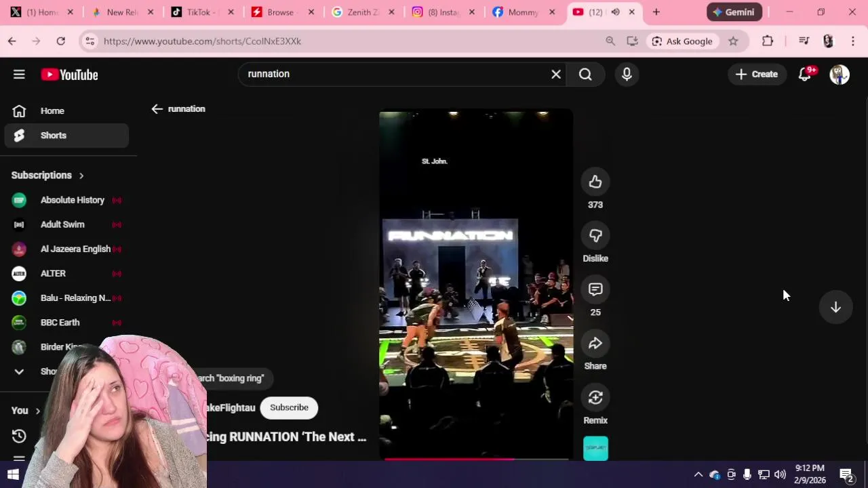The image size is (868, 488).
Task: Remix this short video
Action: pyautogui.click(x=595, y=398)
